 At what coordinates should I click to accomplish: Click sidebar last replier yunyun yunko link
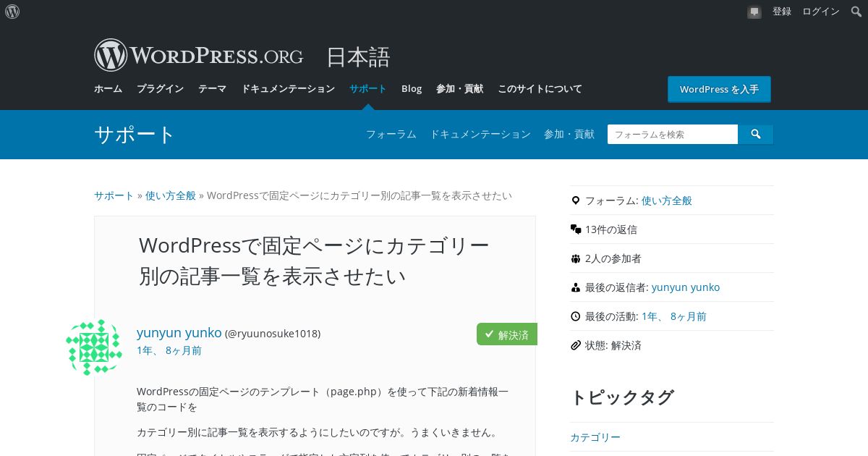point(686,287)
